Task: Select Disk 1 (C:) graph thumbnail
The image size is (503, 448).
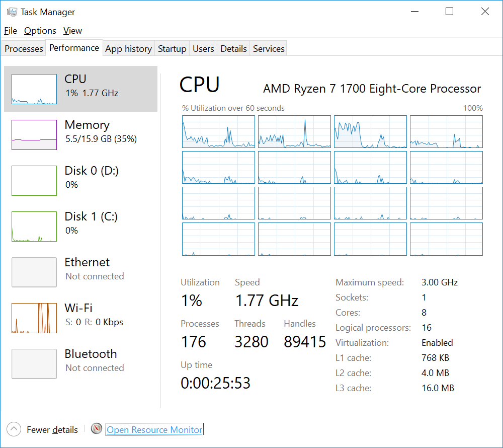Action: coord(34,227)
